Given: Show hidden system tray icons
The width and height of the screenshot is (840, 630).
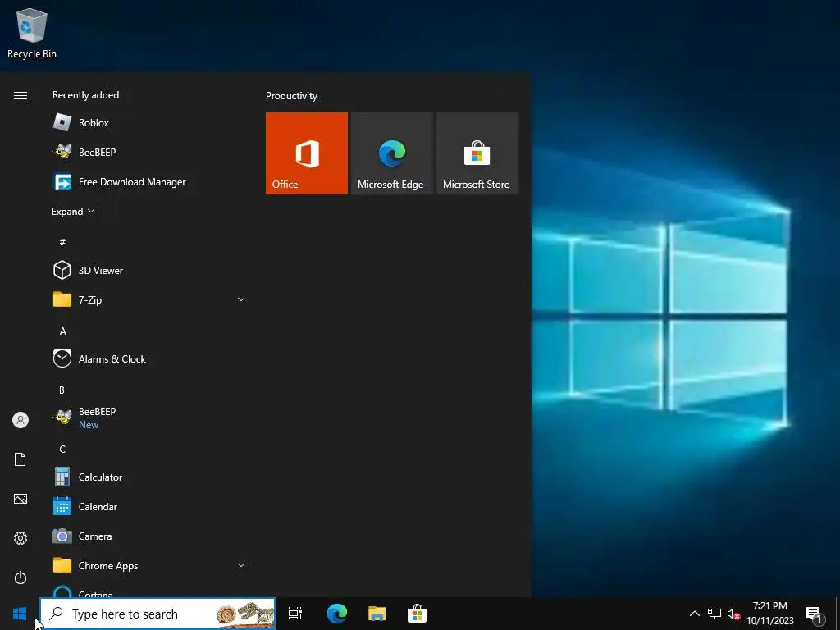Looking at the screenshot, I should click(694, 614).
